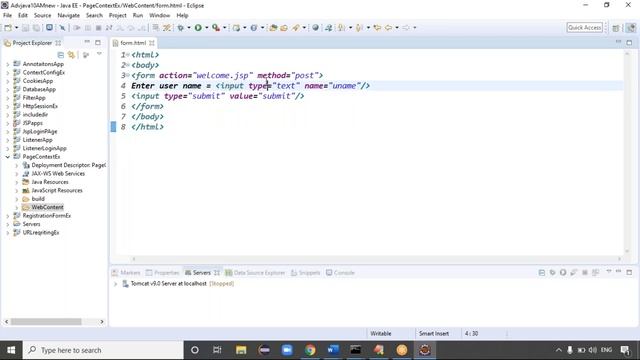Click the New file toolbar icon
Viewport: 640px width, 360px height.
pyautogui.click(x=8, y=28)
